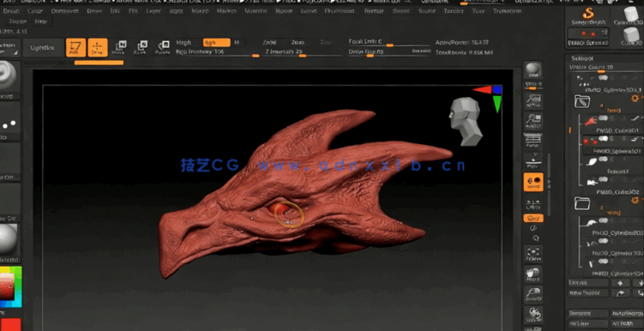Click the Rotate 3D view icon
The image size is (644, 331).
click(x=533, y=315)
